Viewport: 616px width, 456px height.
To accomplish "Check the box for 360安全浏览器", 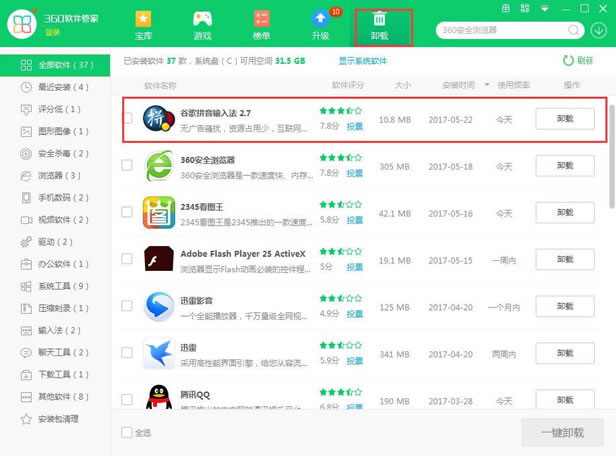I will click(x=127, y=166).
